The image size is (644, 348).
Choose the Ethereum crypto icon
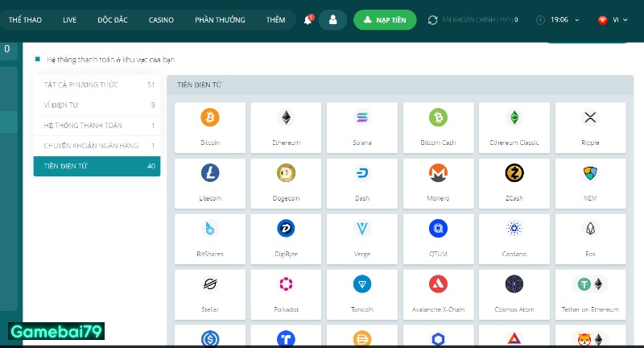click(286, 118)
